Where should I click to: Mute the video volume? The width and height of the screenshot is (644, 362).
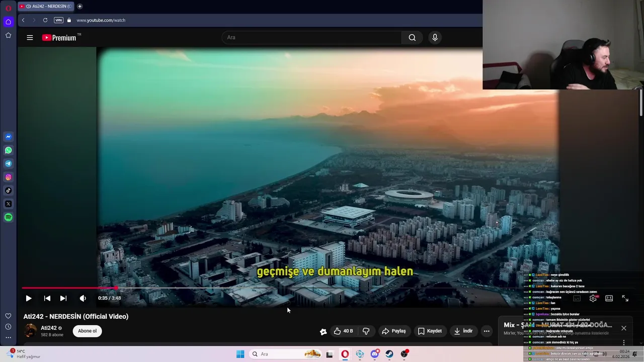(x=83, y=298)
